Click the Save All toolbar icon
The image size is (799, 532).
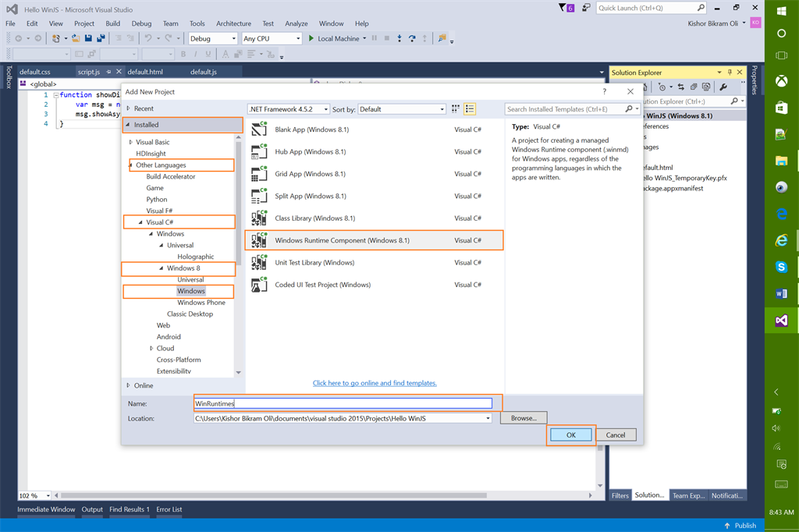click(x=101, y=38)
